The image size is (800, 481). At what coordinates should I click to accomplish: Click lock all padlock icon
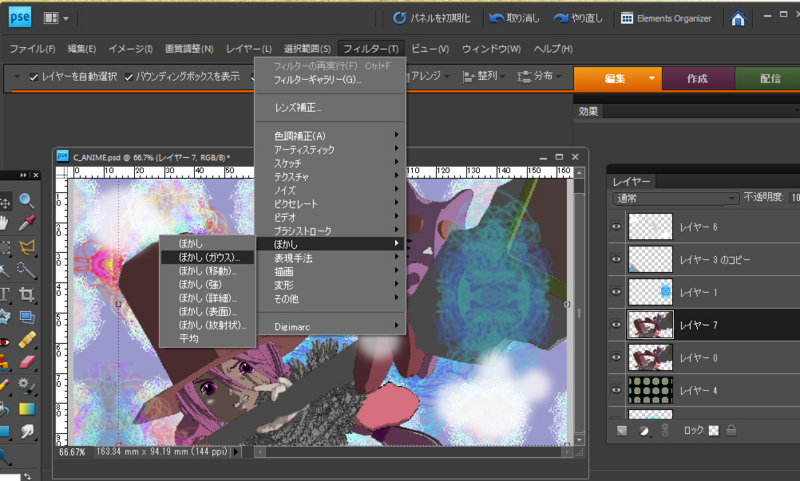pyautogui.click(x=731, y=431)
